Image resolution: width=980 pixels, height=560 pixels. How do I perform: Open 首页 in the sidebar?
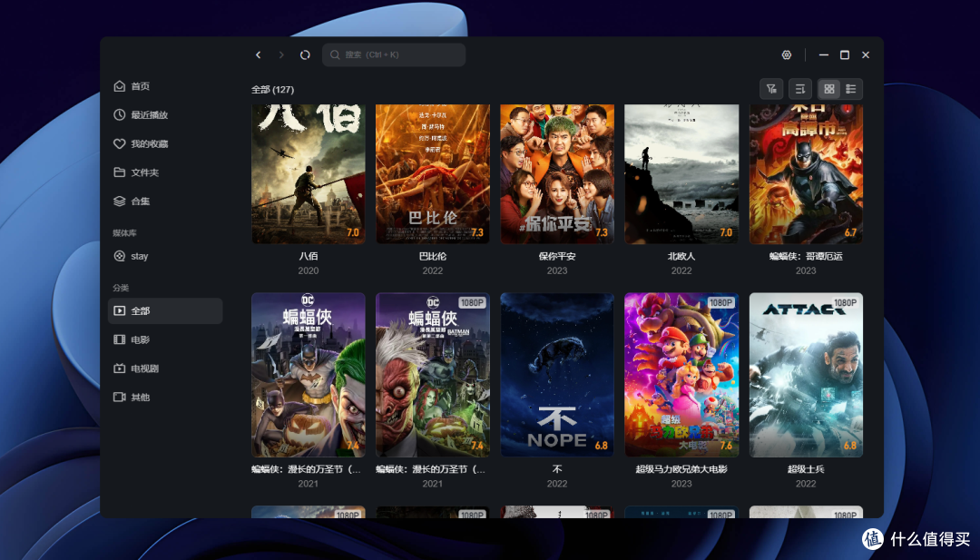click(166, 86)
